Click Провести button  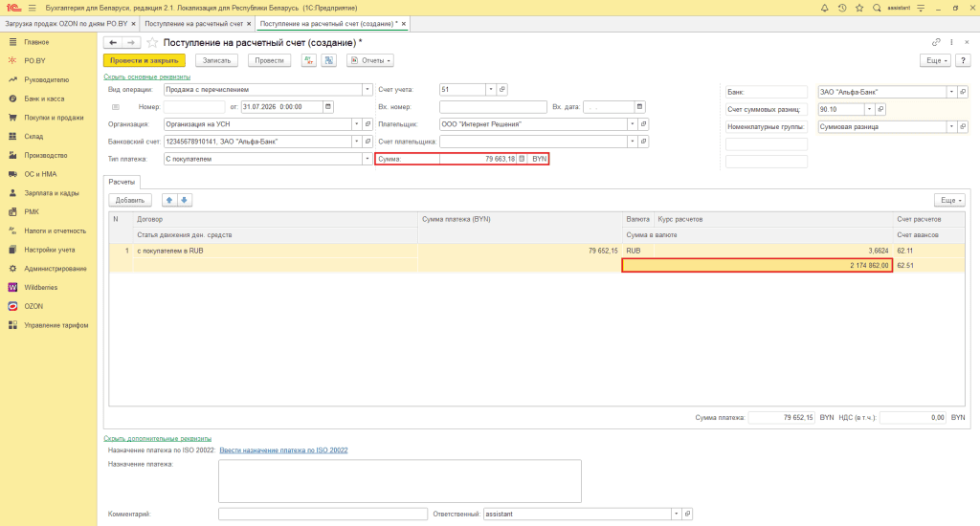pyautogui.click(x=269, y=60)
